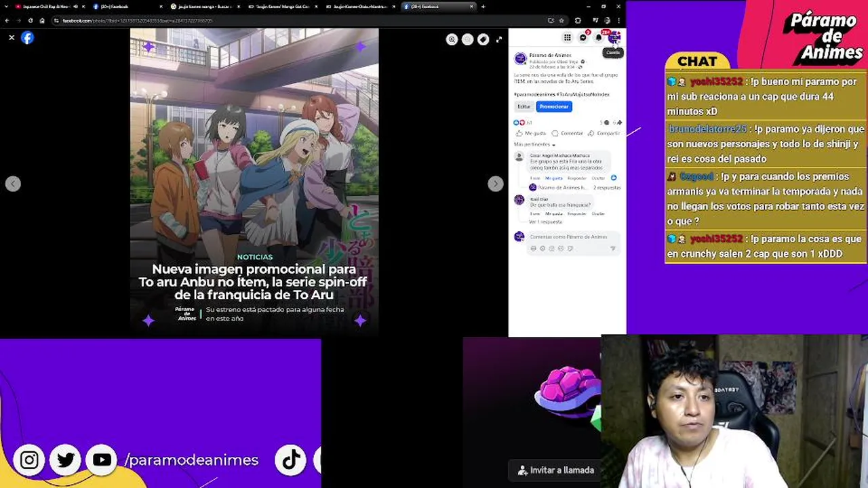868x488 pixels.
Task: Send the comment with arrow icon
Action: click(x=613, y=249)
